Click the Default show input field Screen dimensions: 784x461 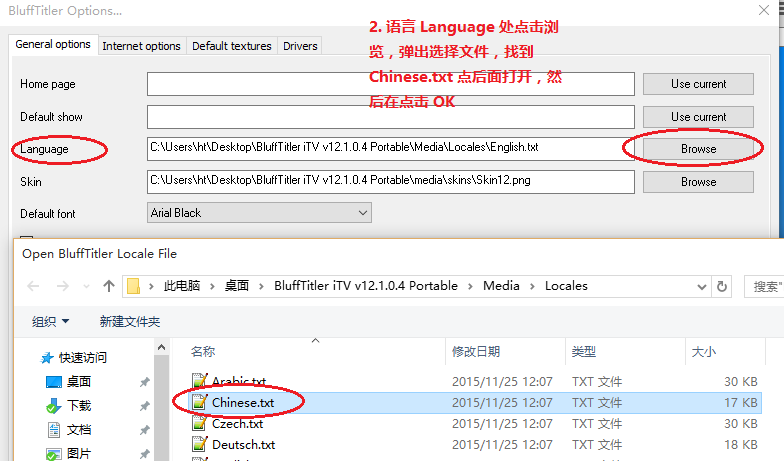(x=390, y=116)
